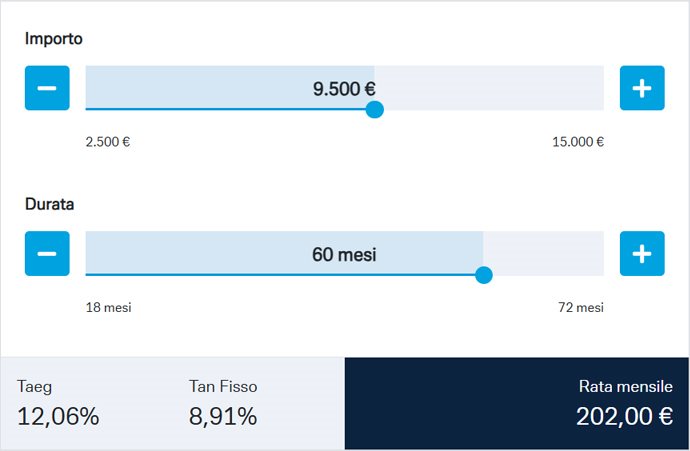Image resolution: width=690 pixels, height=451 pixels.
Task: Click the 202,00 € monthly payment
Action: [x=624, y=416]
